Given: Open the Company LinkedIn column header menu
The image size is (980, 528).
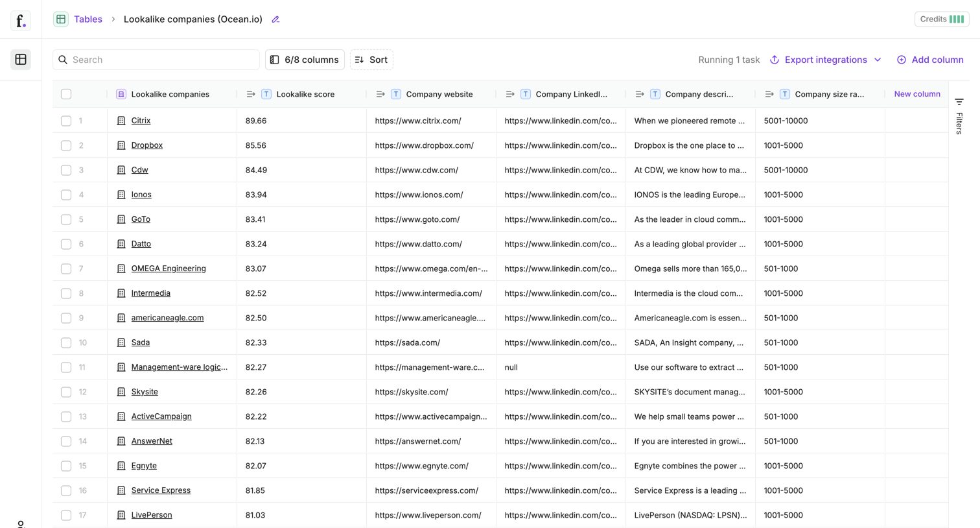Looking at the screenshot, I should pyautogui.click(x=561, y=94).
